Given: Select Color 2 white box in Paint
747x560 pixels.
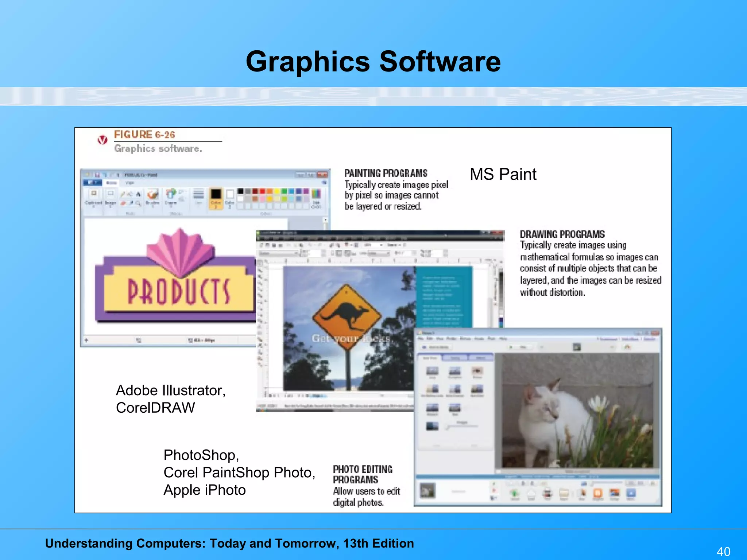Looking at the screenshot, I should pyautogui.click(x=229, y=198).
